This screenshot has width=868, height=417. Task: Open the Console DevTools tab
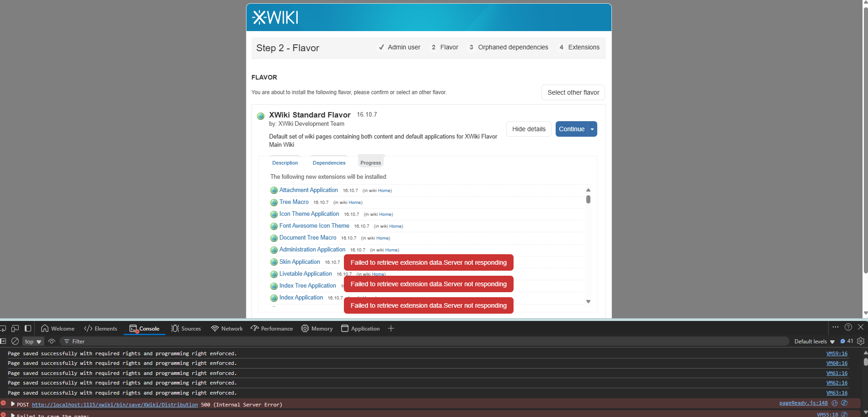[x=145, y=328]
